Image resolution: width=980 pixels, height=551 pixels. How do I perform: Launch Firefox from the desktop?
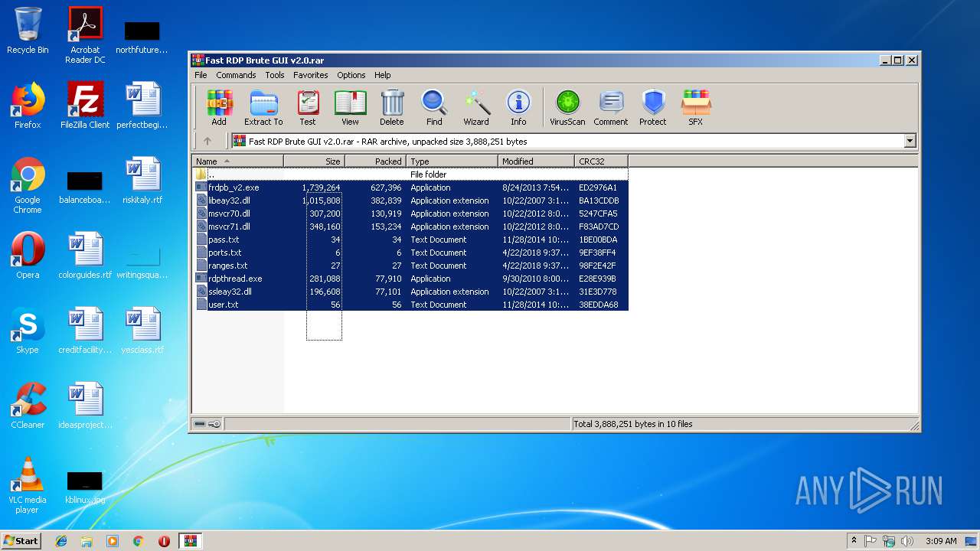pyautogui.click(x=28, y=106)
